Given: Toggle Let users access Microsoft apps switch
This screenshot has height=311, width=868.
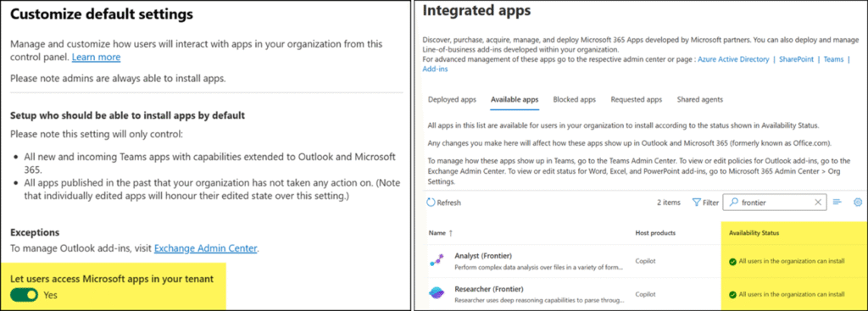Looking at the screenshot, I should click(x=25, y=295).
